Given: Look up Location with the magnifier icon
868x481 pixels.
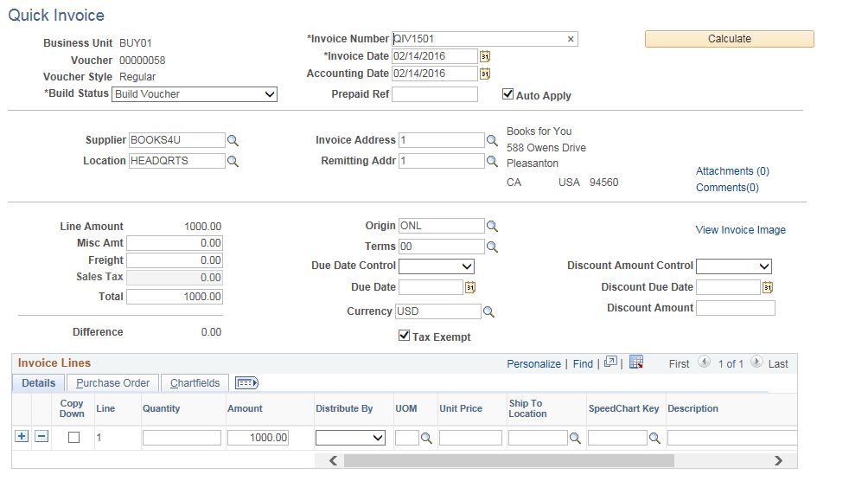Looking at the screenshot, I should coord(233,161).
